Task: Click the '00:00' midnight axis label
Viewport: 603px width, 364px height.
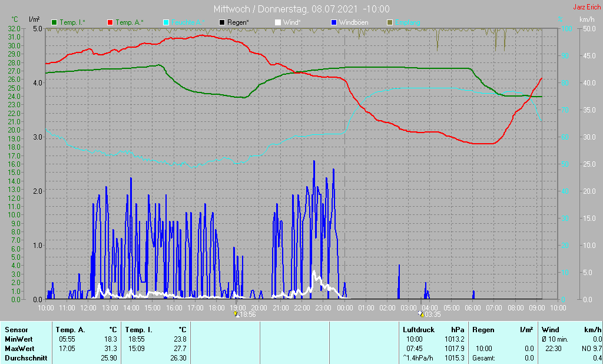Action: pos(344,308)
